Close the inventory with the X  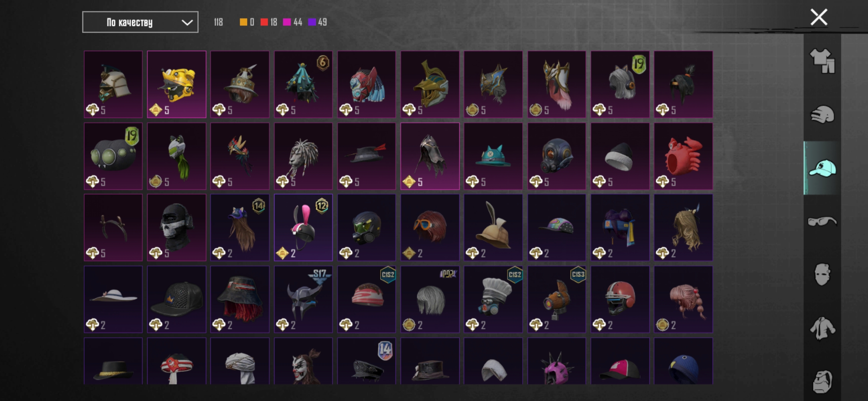coord(819,17)
